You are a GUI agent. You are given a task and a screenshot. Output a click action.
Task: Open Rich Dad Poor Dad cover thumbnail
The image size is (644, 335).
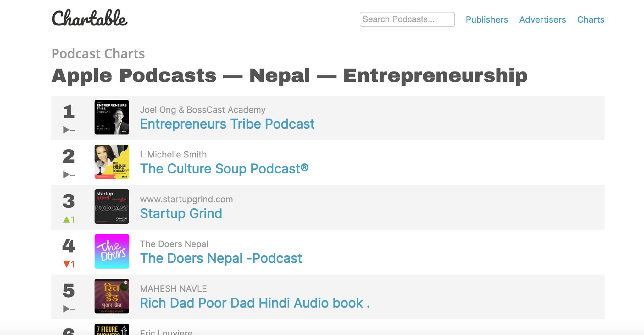click(x=112, y=296)
